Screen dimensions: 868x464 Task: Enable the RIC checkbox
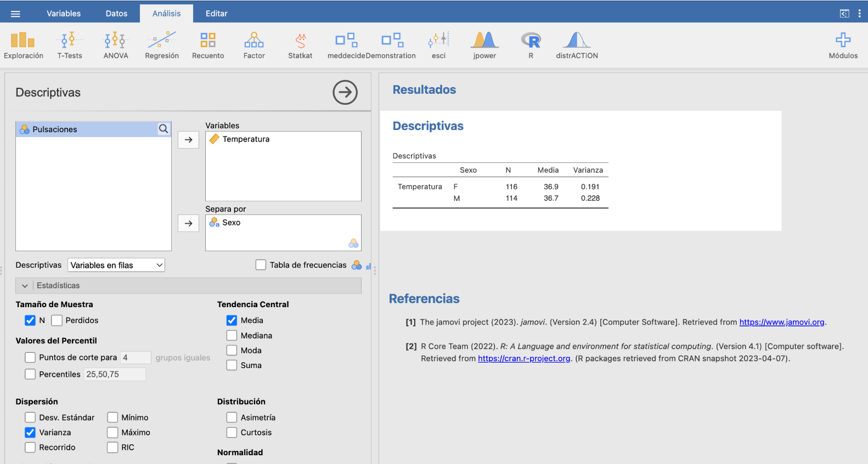click(112, 448)
